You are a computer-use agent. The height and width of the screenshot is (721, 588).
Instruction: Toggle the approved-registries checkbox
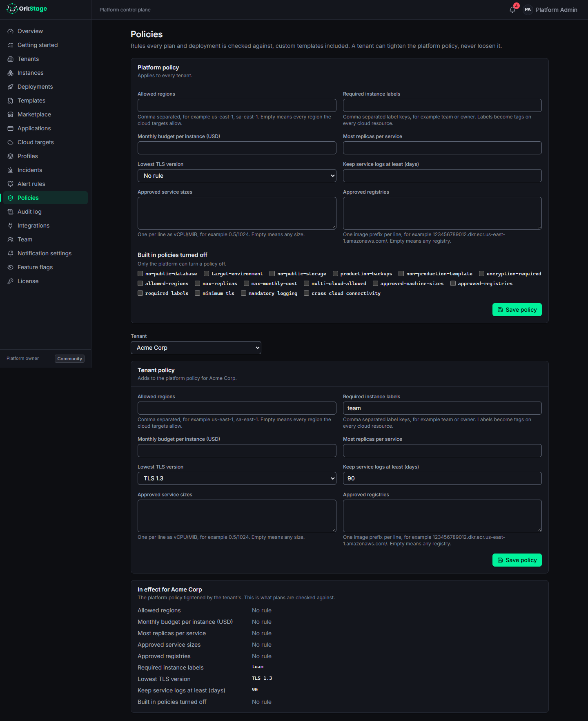[453, 283]
